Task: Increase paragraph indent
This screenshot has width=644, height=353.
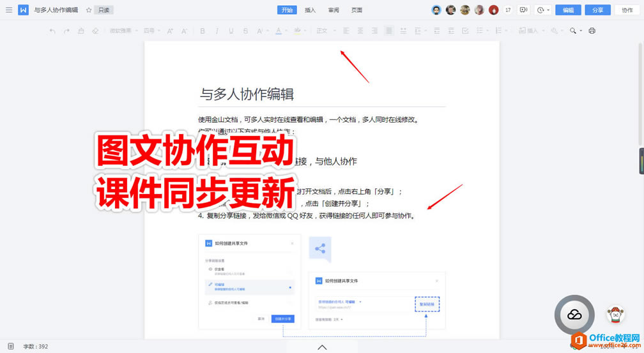Action: tap(451, 31)
